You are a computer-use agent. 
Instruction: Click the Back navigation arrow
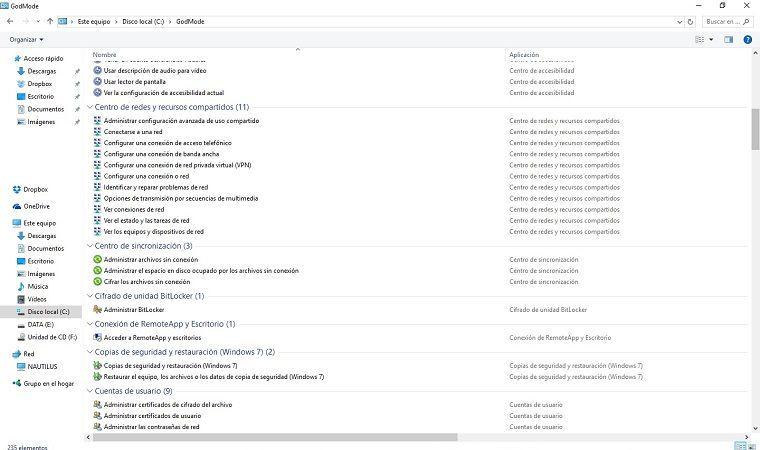[10, 21]
